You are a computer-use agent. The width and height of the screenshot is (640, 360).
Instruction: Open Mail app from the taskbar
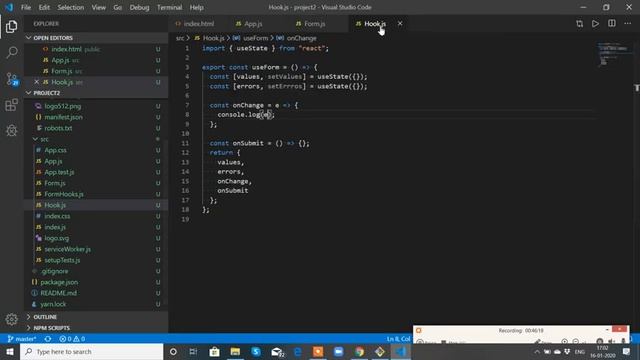(x=277, y=351)
